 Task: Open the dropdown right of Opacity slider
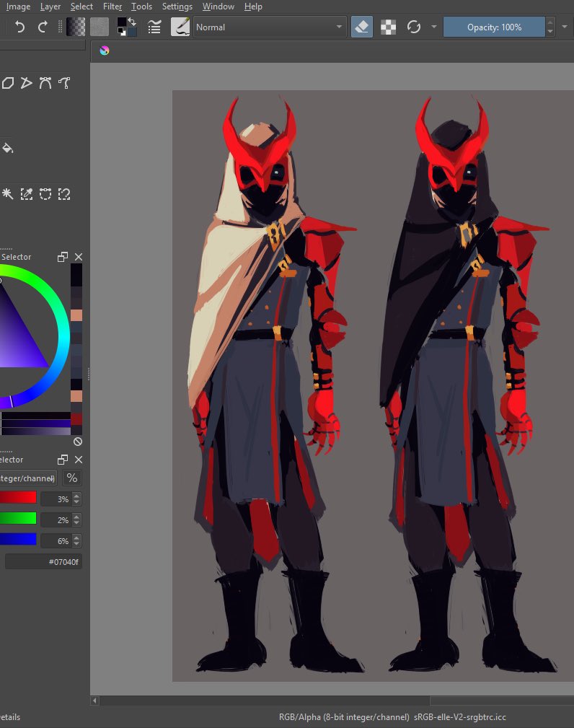[565, 27]
